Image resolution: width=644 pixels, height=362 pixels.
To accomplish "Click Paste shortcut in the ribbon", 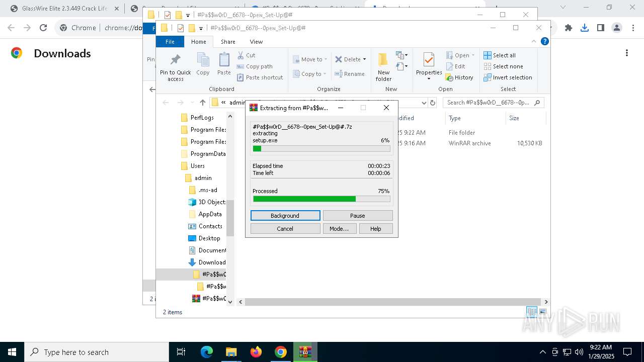I will tap(260, 77).
